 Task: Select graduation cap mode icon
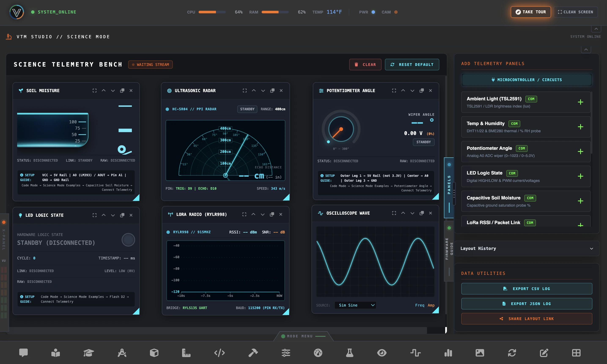(89, 353)
